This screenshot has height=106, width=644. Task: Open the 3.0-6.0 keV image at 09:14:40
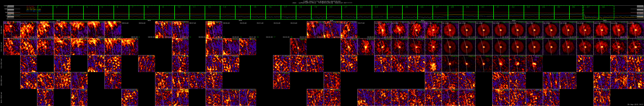(484, 30)
